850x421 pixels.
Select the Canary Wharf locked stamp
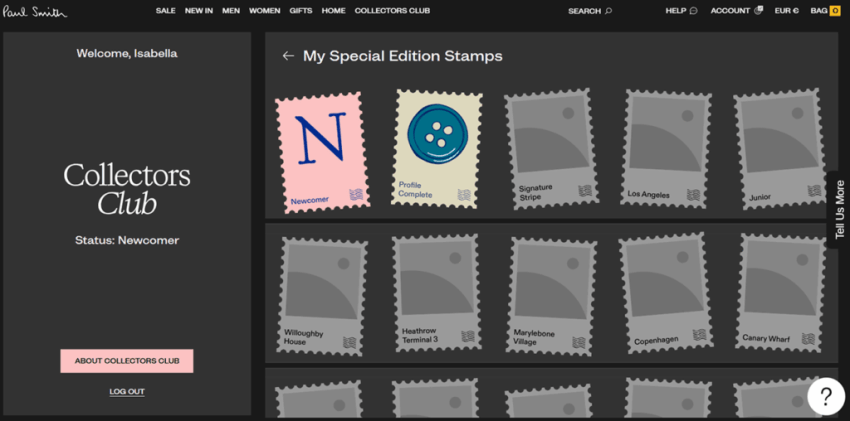tap(781, 293)
